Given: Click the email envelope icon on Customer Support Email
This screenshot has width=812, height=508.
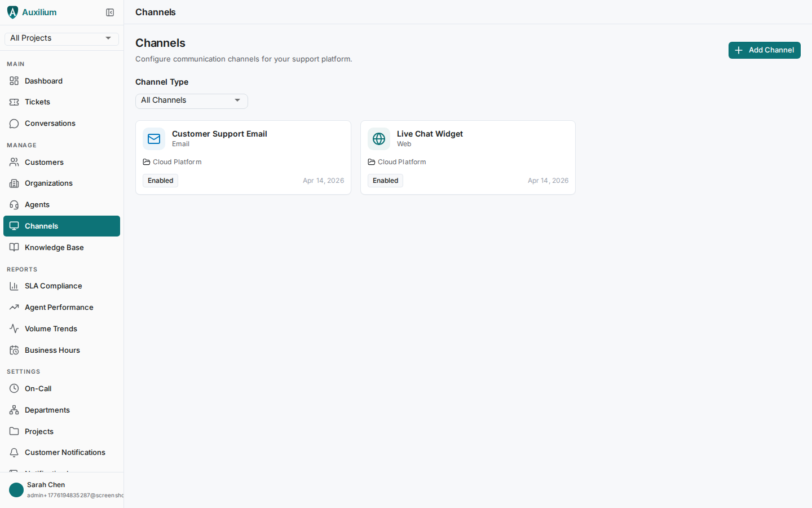Looking at the screenshot, I should pos(153,139).
